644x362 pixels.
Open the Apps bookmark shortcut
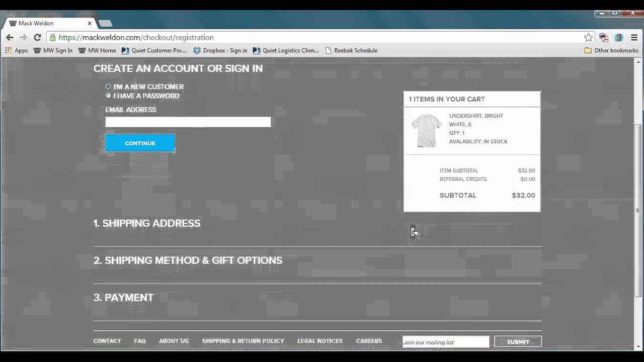tap(16, 50)
